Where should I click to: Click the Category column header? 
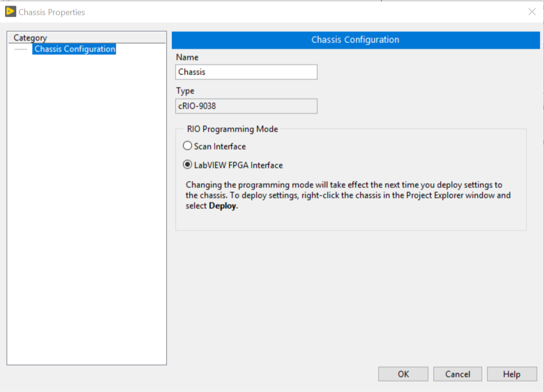87,38
